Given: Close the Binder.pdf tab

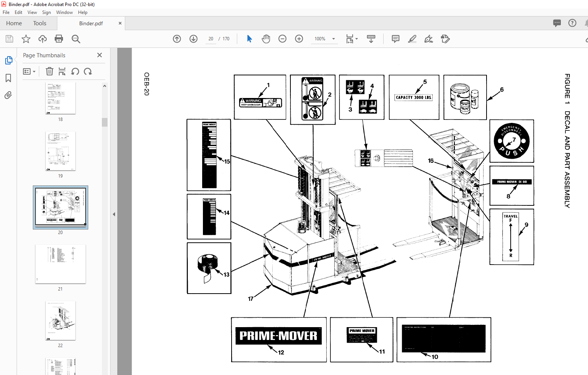Looking at the screenshot, I should (x=120, y=23).
